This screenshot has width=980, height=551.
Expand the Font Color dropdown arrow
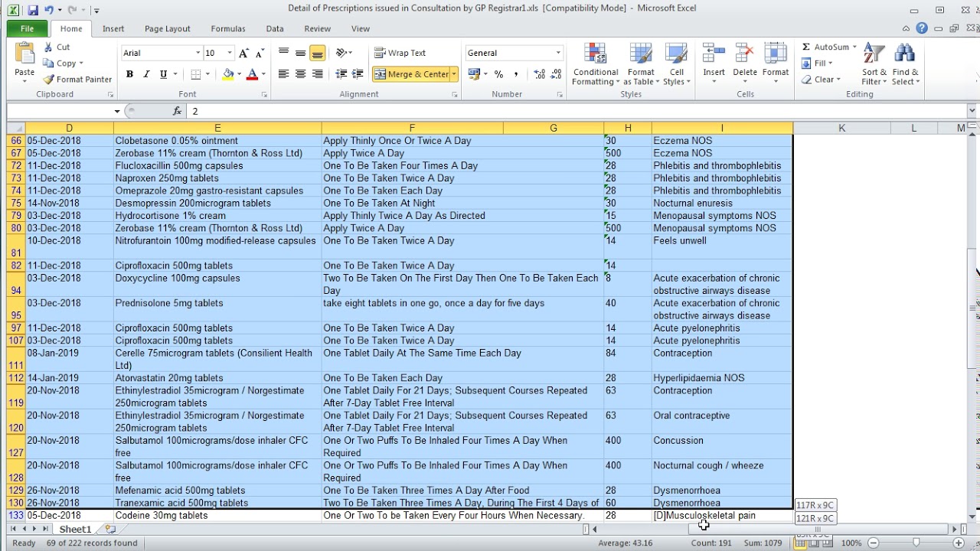pyautogui.click(x=263, y=74)
